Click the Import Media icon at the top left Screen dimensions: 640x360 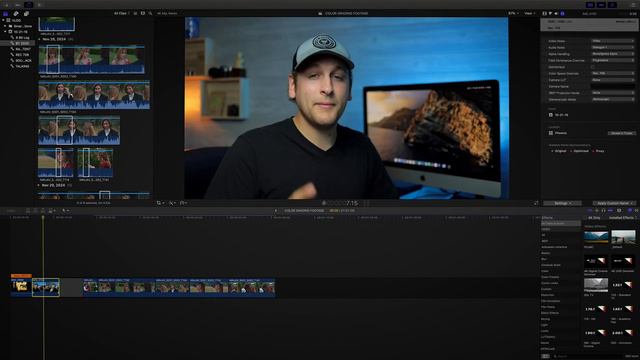pos(7,5)
